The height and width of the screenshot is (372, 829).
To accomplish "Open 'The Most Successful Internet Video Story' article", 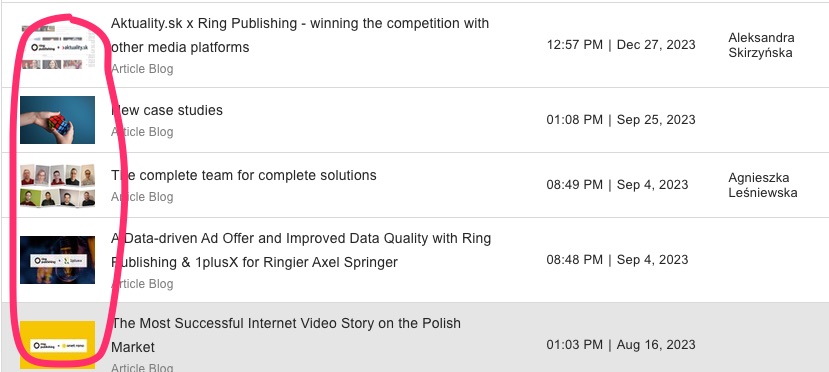I will point(285,335).
